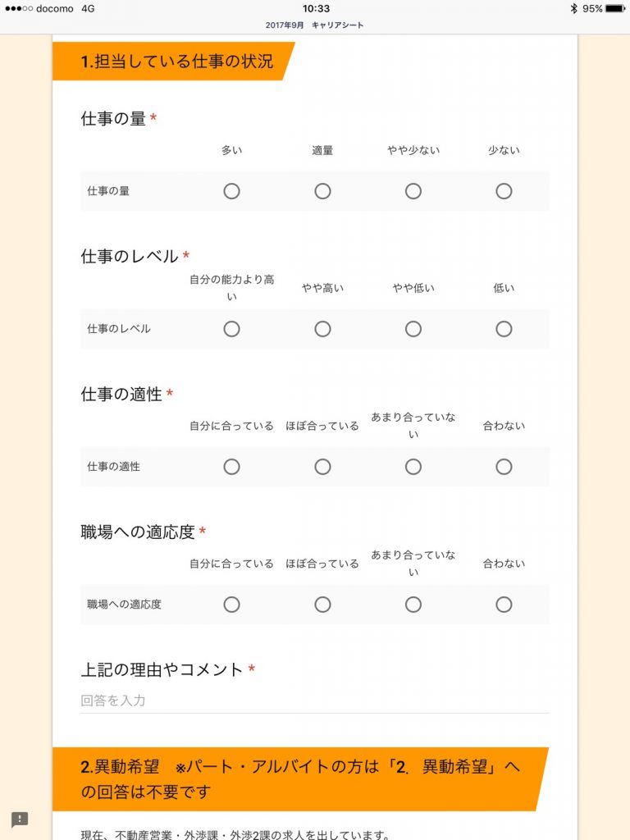Choose 少ない for 仕事の量
Viewport: 630px width, 840px height.
[504, 191]
